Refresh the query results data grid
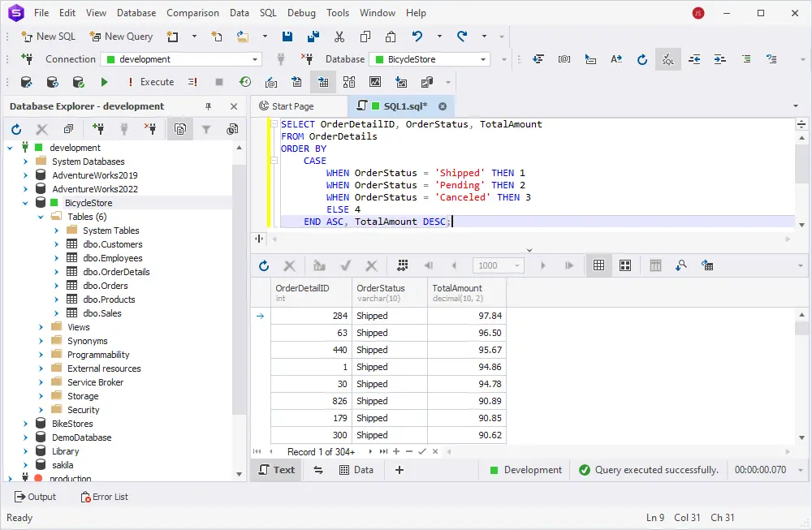Image resolution: width=812 pixels, height=530 pixels. (264, 265)
